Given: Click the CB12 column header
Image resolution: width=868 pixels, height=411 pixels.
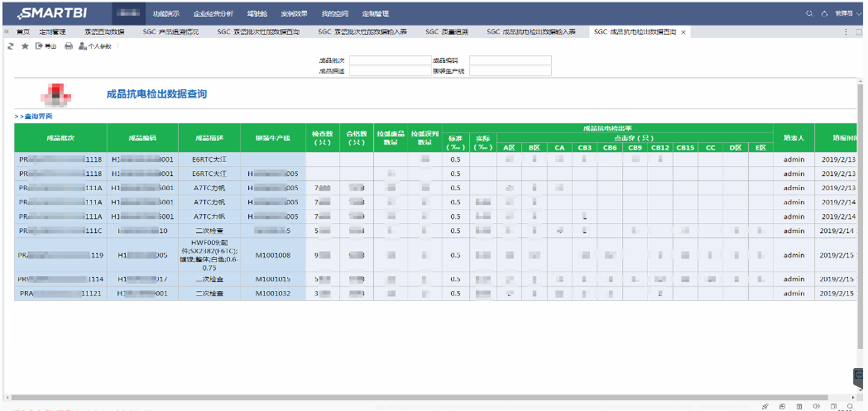Looking at the screenshot, I should tap(659, 148).
